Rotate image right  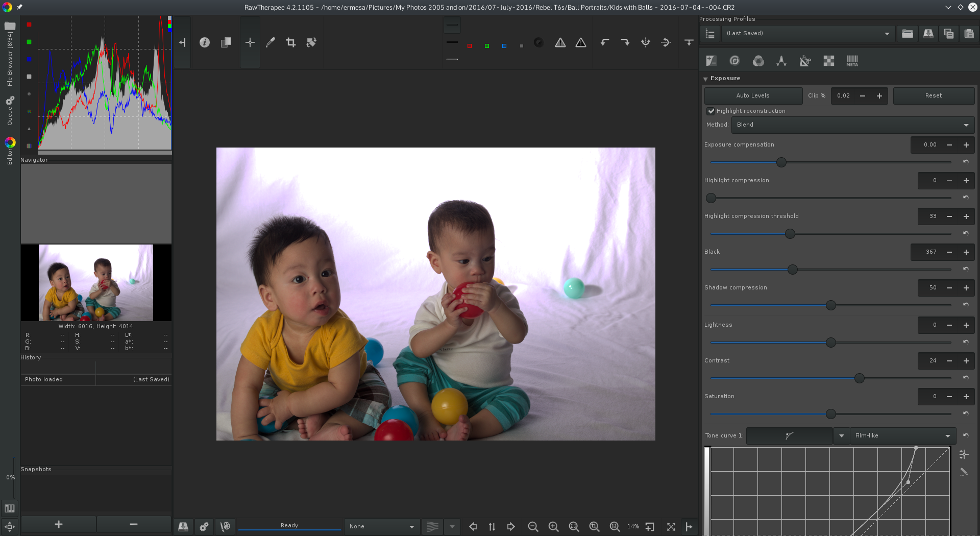(x=625, y=43)
